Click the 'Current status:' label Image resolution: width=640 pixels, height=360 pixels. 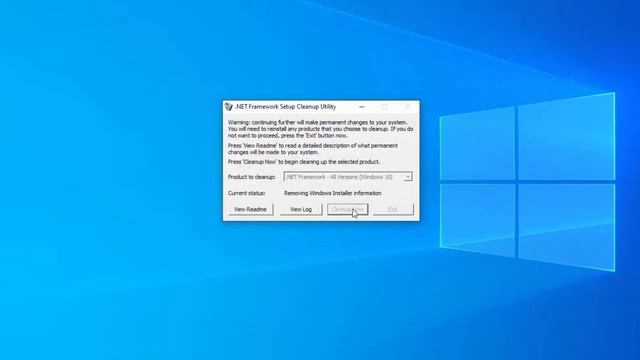(247, 193)
